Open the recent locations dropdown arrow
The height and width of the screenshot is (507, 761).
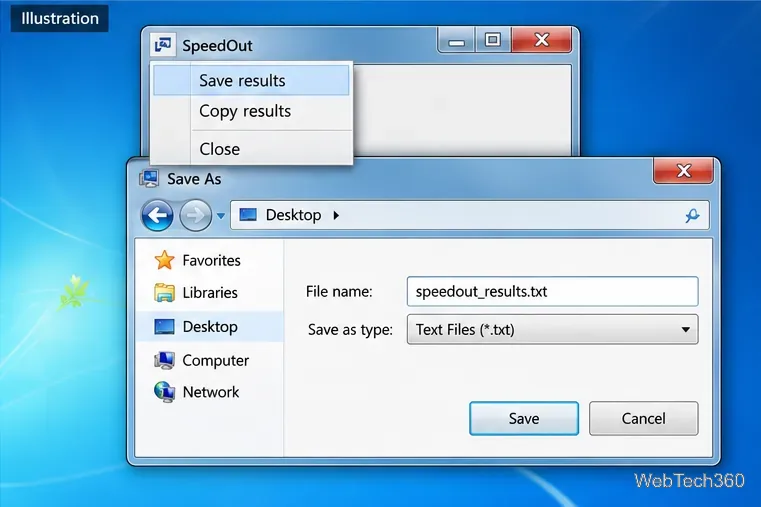pyautogui.click(x=221, y=215)
